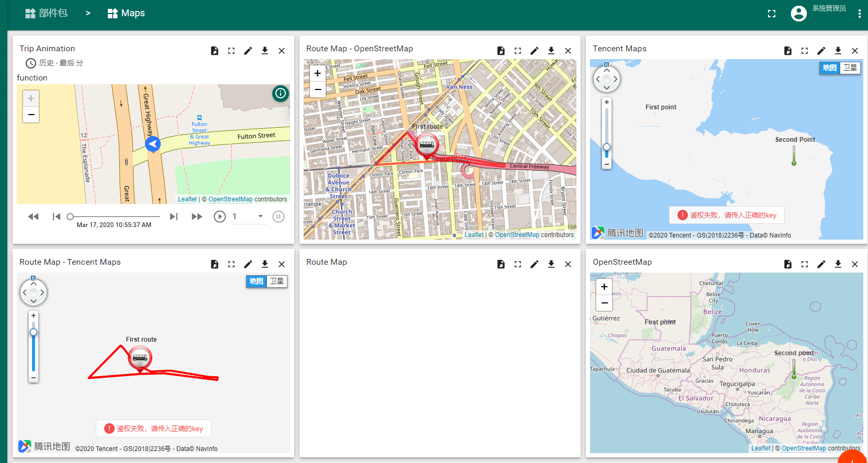Expand the empty Route Map widget fullscreen
Screen dimensions: 868x463
click(518, 264)
